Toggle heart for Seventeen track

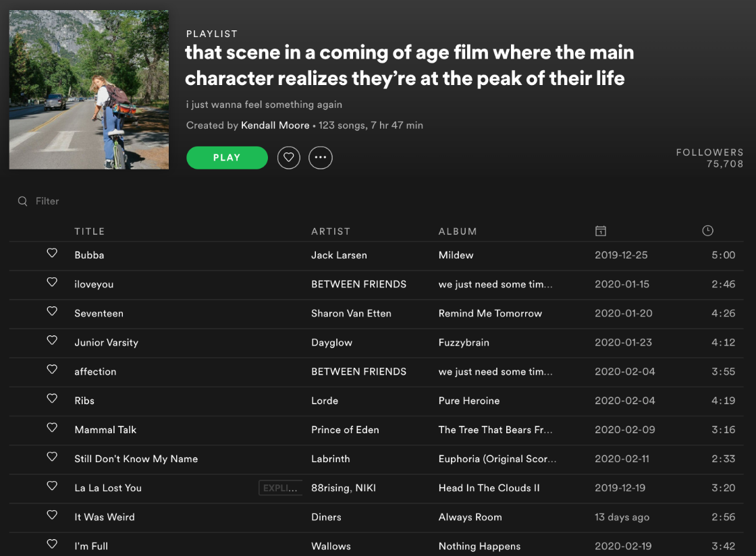(52, 311)
